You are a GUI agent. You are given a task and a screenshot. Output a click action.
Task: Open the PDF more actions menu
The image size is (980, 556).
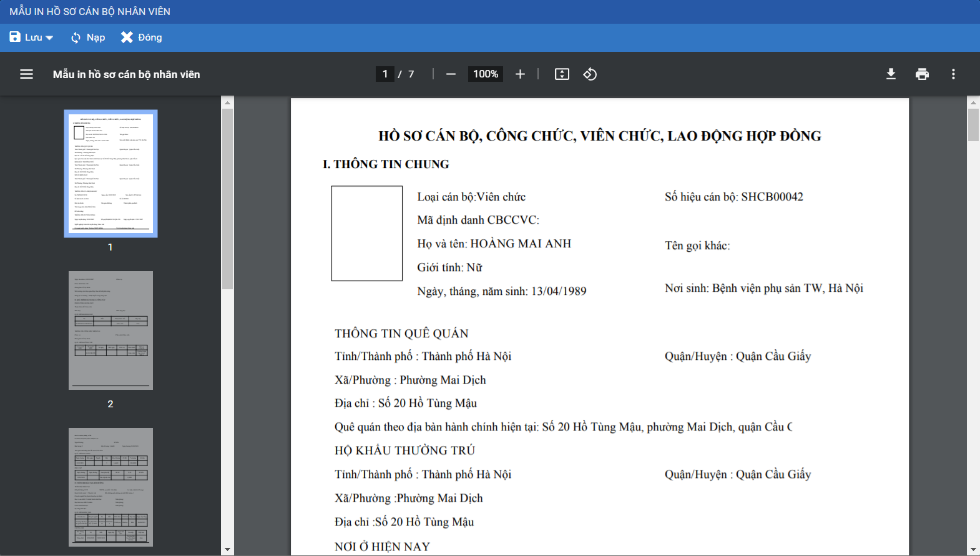click(953, 74)
